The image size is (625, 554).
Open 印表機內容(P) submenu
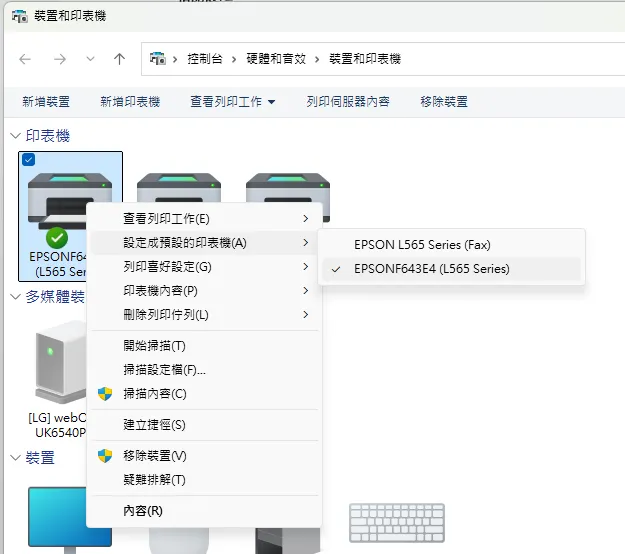[x=204, y=291]
